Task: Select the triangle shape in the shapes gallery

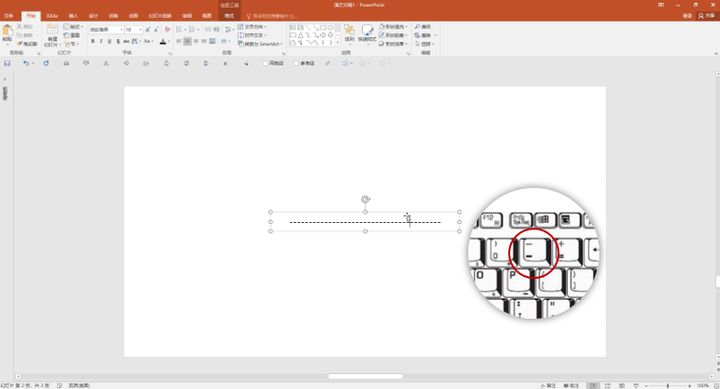Action: click(x=300, y=35)
